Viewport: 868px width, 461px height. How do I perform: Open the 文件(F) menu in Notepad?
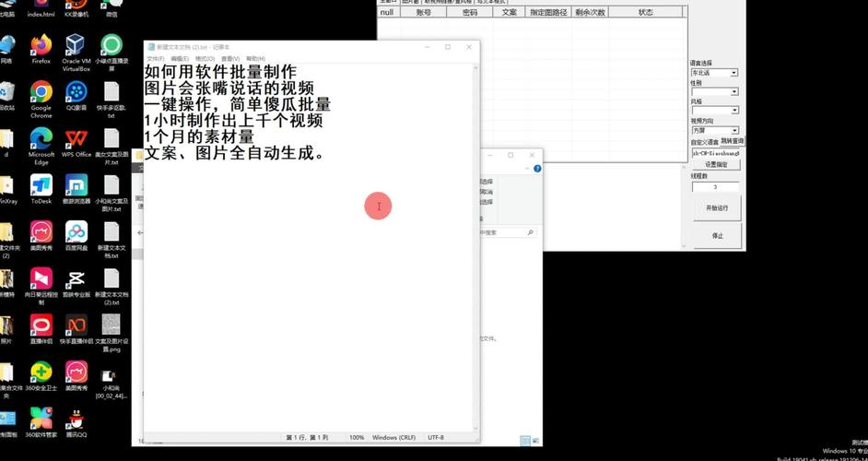pyautogui.click(x=155, y=59)
